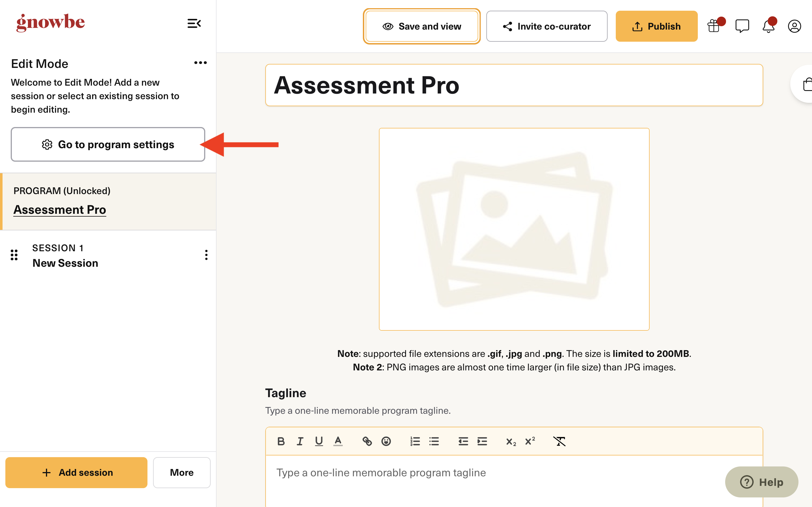
Task: Pick a text color for the tagline
Action: click(337, 441)
